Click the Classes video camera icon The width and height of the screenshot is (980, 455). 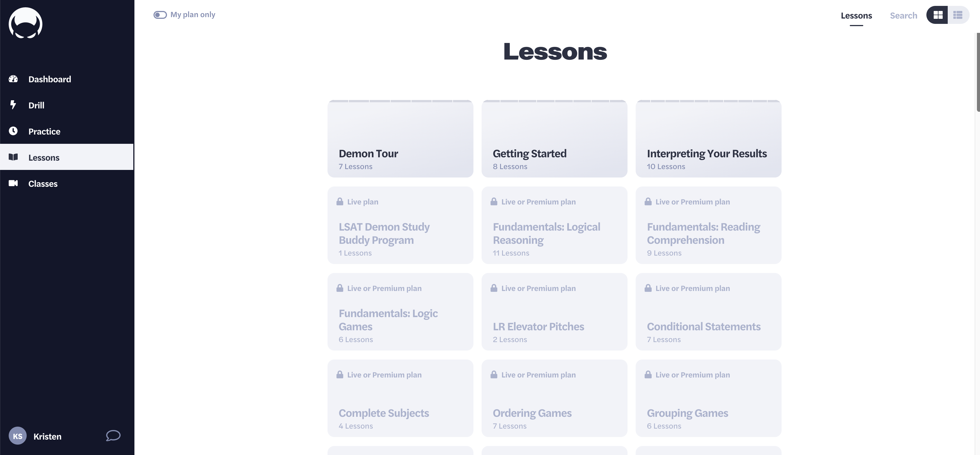point(13,183)
